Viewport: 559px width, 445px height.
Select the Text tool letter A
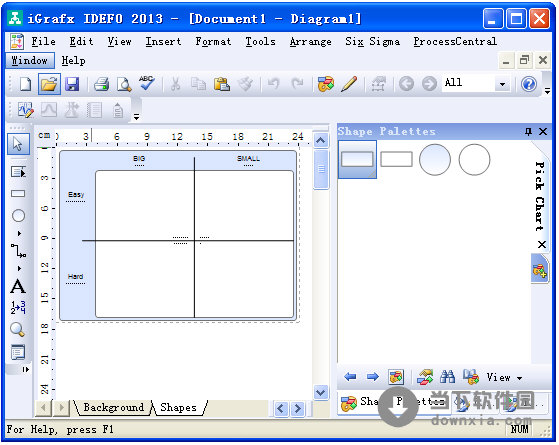point(18,287)
